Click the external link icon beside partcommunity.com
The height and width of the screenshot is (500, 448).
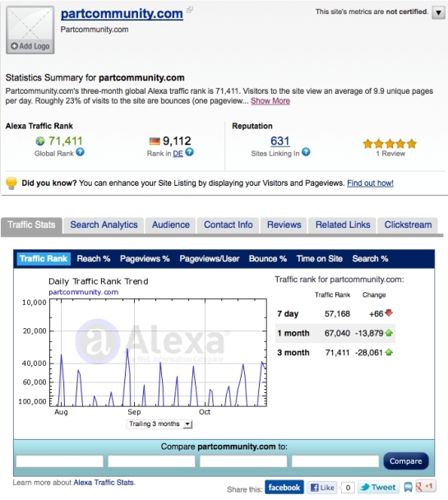point(190,10)
